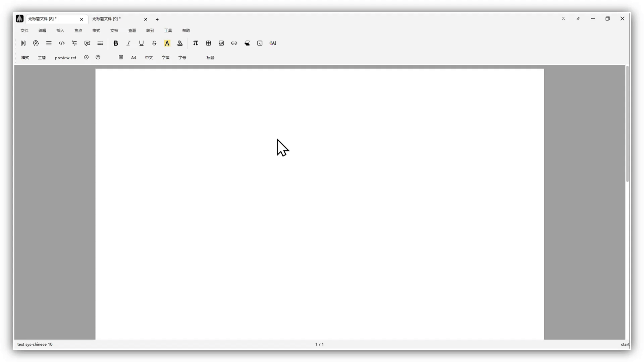Viewport: 644px width, 362px height.
Task: Click the eraser toolbar icon
Action: click(x=247, y=43)
